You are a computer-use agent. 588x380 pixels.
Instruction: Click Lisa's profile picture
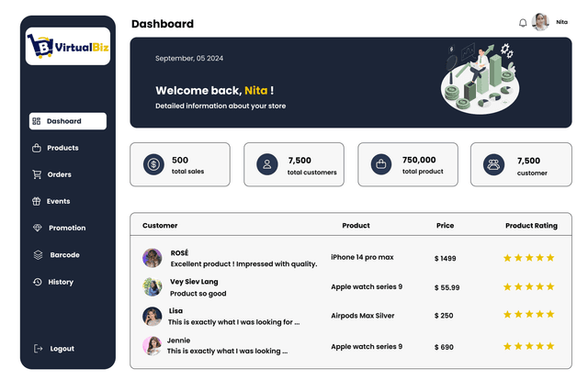point(153,317)
